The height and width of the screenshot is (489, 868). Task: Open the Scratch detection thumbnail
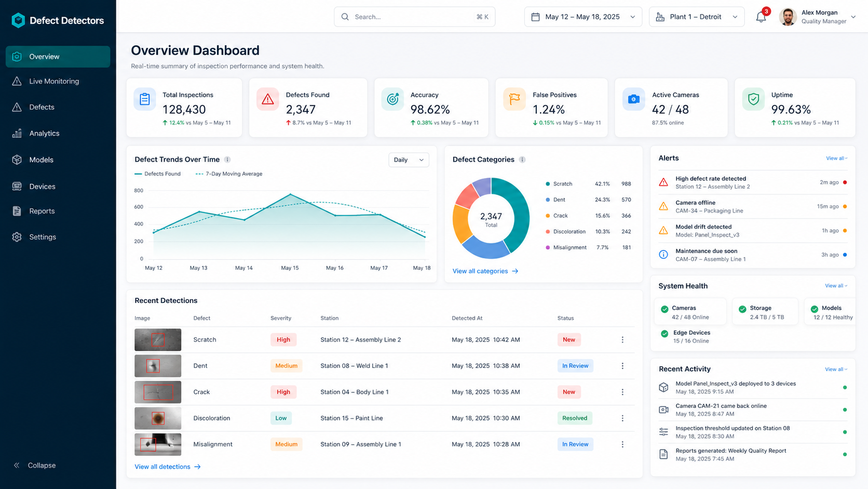pyautogui.click(x=158, y=340)
